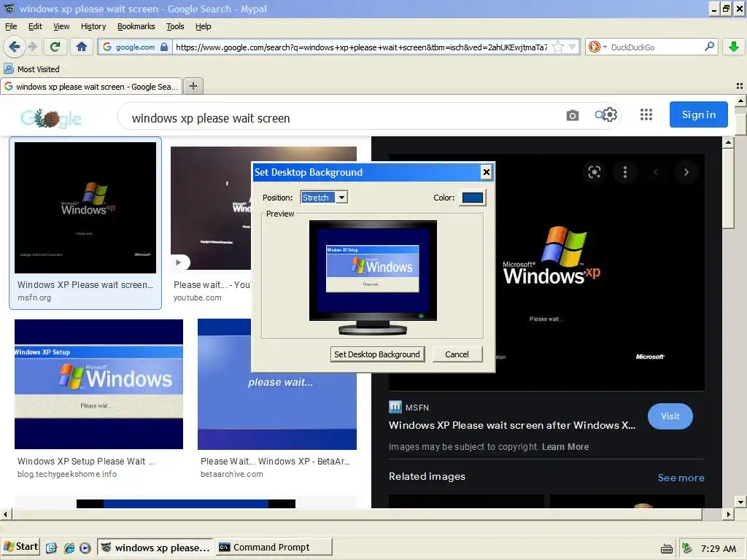Open the Windows Start menu
The image size is (747, 560).
pyautogui.click(x=20, y=547)
